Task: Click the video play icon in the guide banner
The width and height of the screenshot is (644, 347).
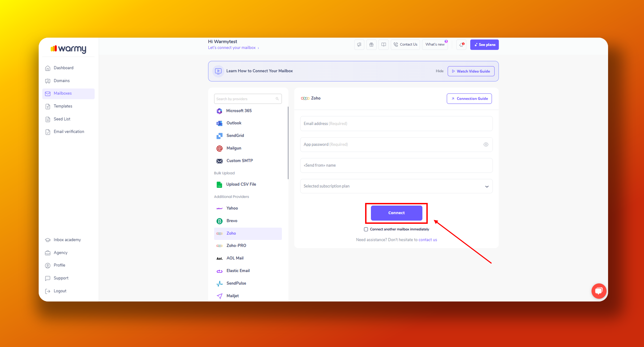Action: 218,71
